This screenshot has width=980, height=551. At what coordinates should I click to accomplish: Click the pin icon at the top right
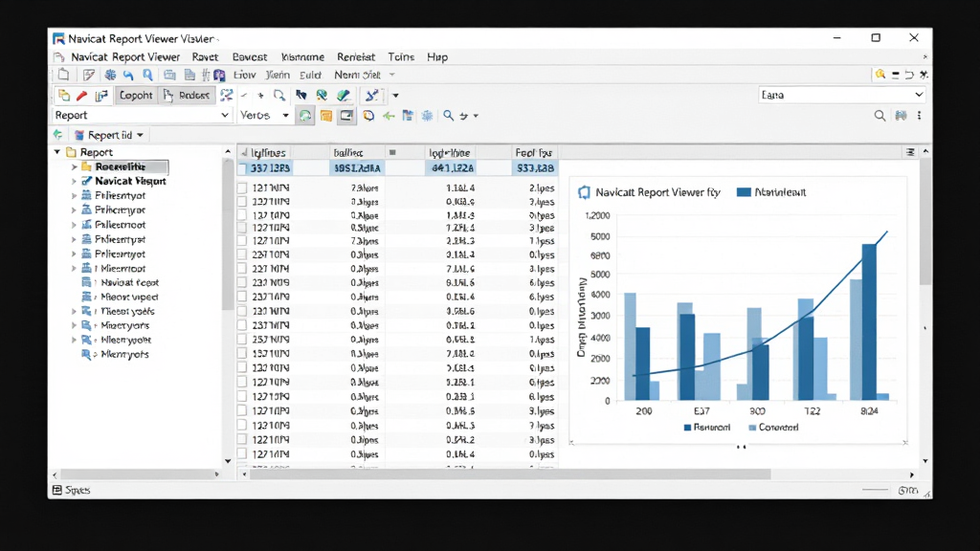924,75
